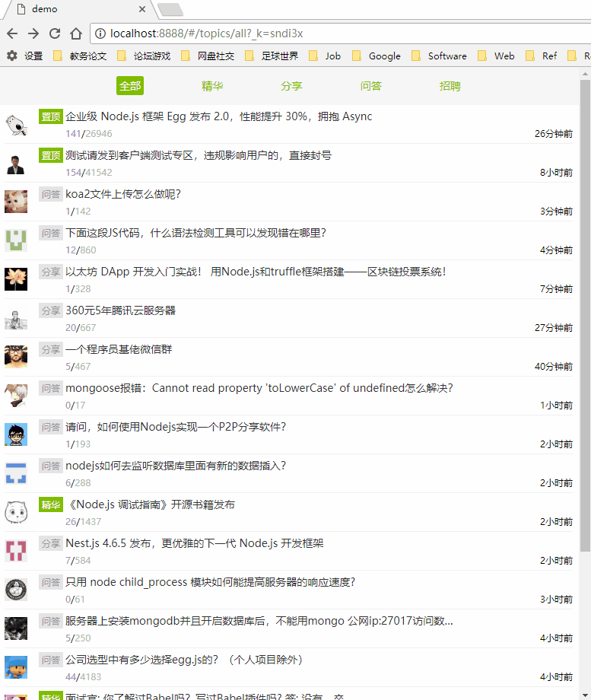Click avatar of Egg 2.0 topic author

(x=16, y=125)
